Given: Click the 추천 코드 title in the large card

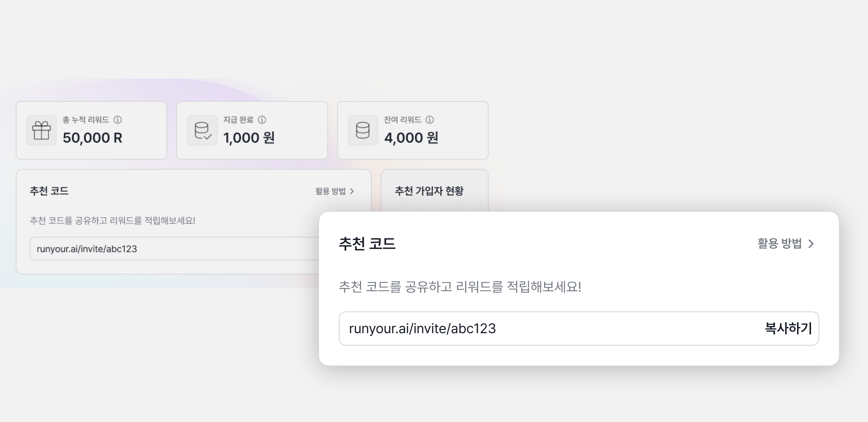Looking at the screenshot, I should [367, 243].
